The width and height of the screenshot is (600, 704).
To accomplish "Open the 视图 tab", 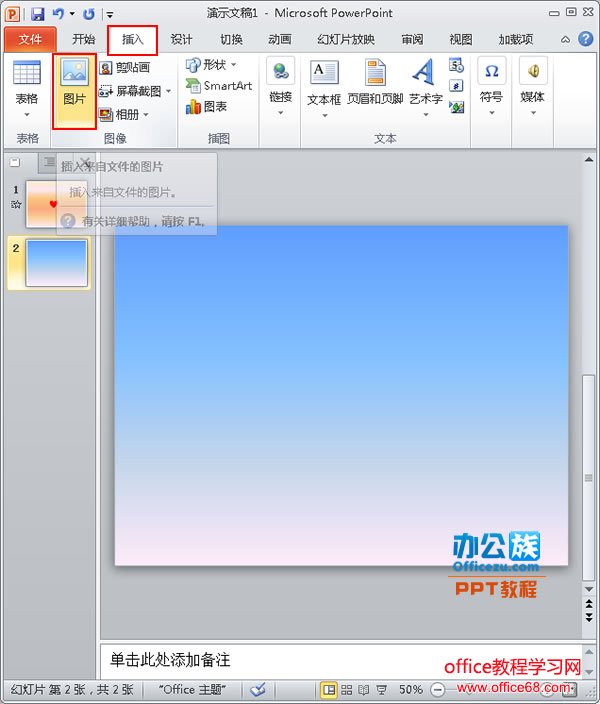I will tap(461, 40).
